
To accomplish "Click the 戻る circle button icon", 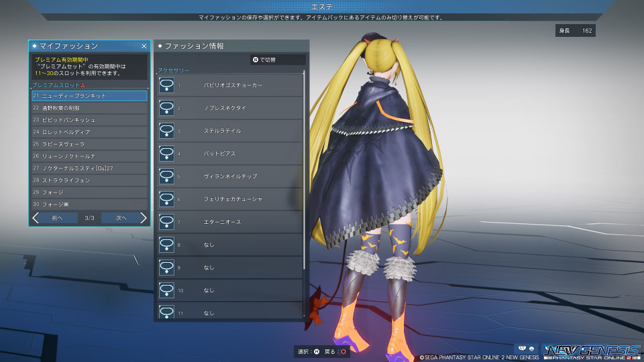I will tap(343, 352).
